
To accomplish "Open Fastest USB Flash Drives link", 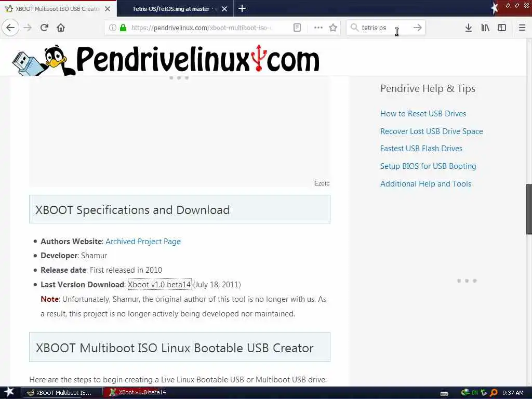I will pos(421,149).
